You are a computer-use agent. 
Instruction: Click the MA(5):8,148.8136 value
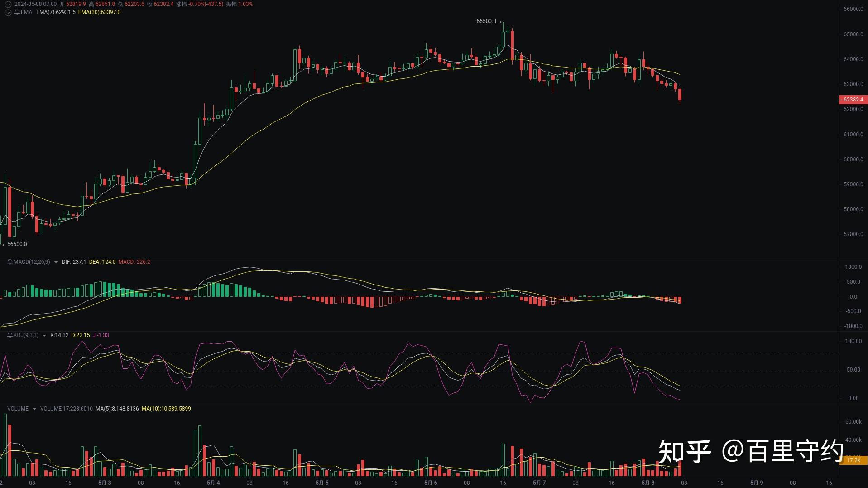coord(117,409)
